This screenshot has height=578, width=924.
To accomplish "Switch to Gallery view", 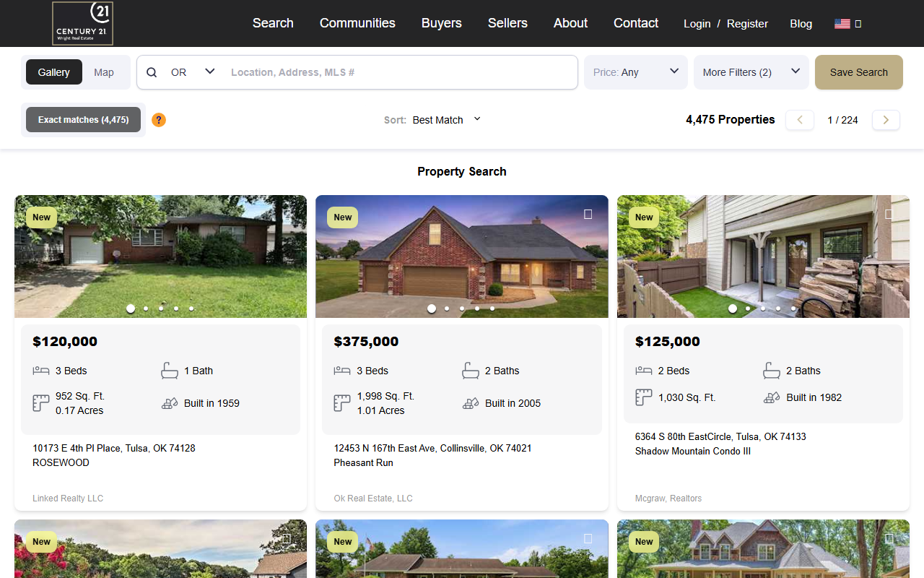I will [54, 72].
